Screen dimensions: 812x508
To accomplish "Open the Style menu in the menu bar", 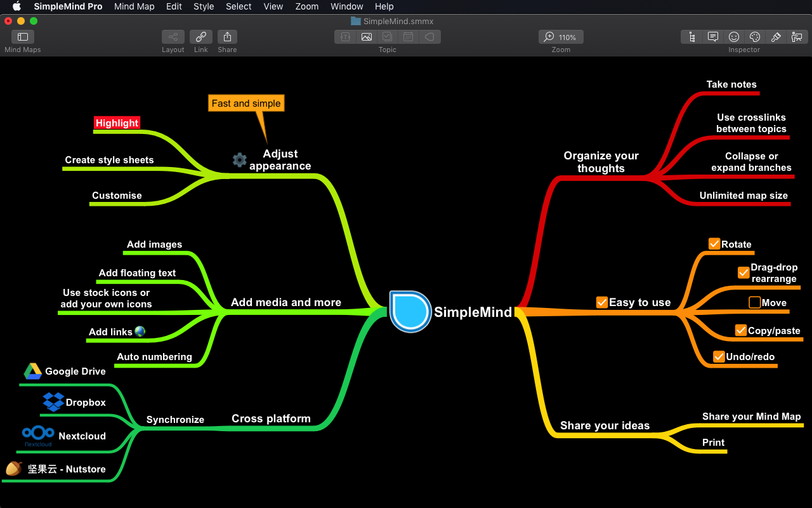I will point(204,6).
